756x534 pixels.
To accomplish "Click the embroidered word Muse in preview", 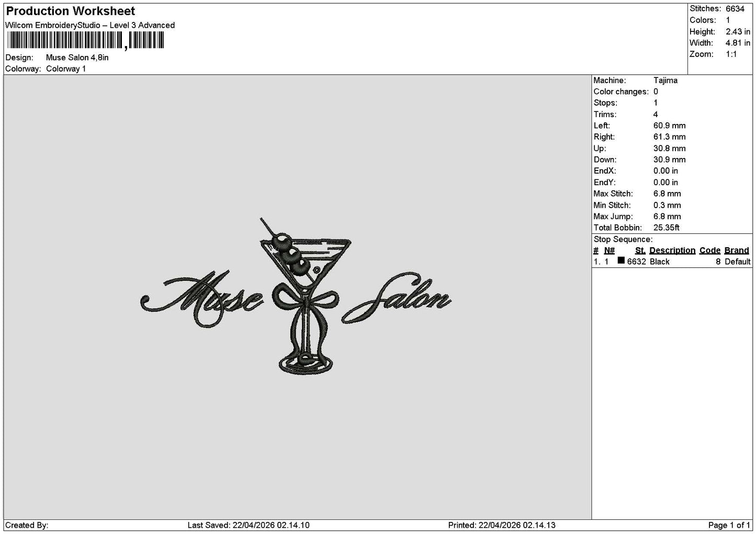I will [x=202, y=298].
